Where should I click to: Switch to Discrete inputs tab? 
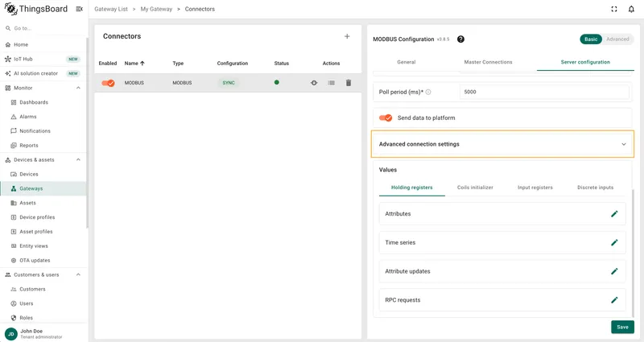pyautogui.click(x=595, y=187)
